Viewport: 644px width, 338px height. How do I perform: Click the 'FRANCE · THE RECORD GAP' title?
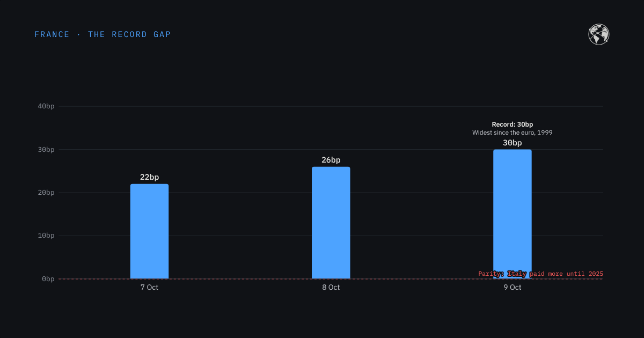pyautogui.click(x=103, y=34)
